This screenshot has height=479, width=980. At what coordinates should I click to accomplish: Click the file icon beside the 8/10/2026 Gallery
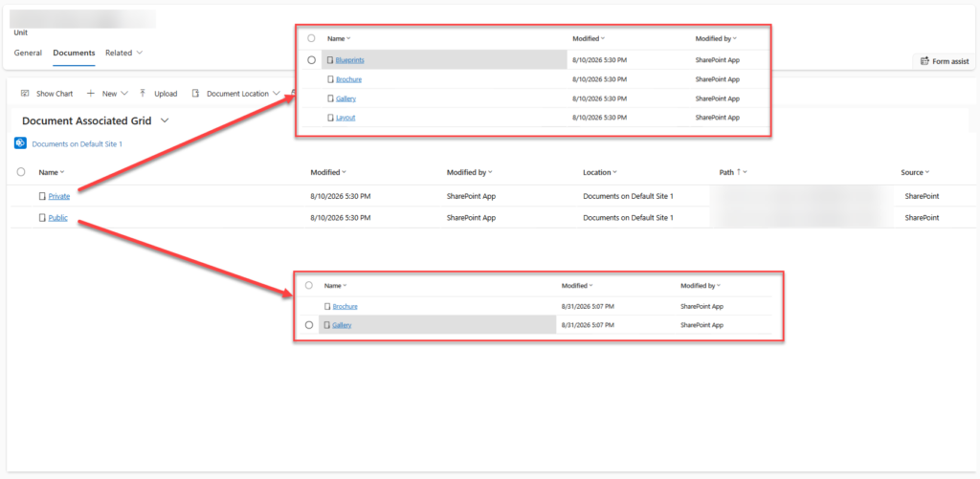(330, 98)
